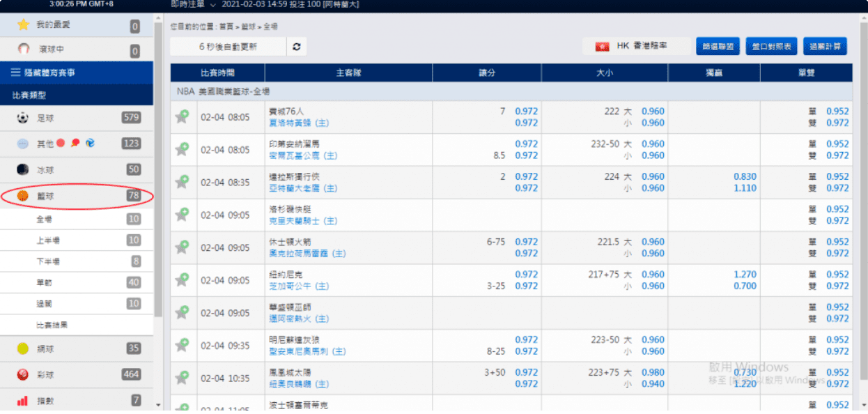This screenshot has height=414, width=868.
Task: Add 紐約尼克 match to favorites via star
Action: [183, 280]
